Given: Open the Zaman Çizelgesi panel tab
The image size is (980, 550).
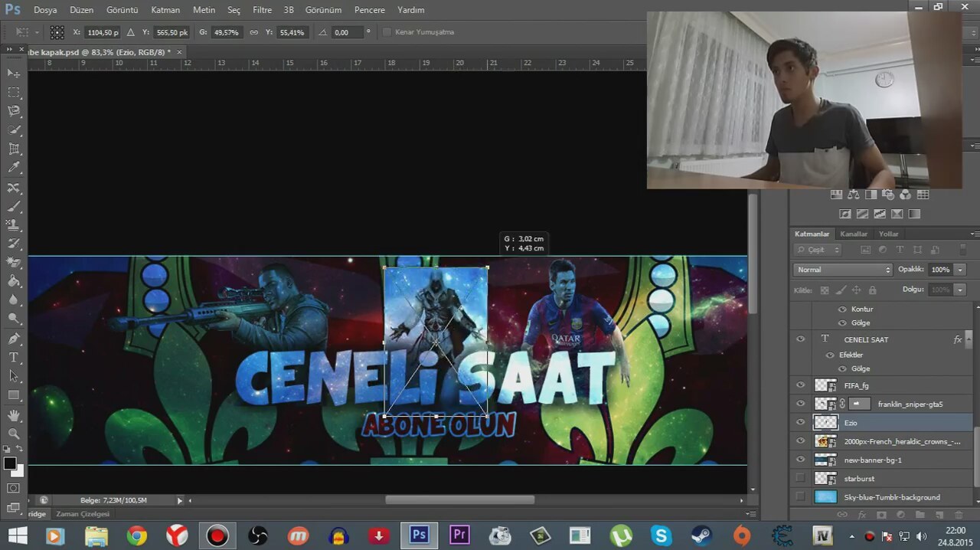Looking at the screenshot, I should click(x=83, y=514).
